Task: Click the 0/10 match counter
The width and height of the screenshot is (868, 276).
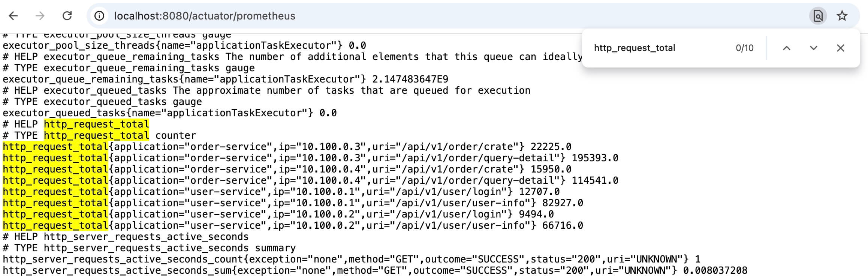Action: tap(744, 48)
